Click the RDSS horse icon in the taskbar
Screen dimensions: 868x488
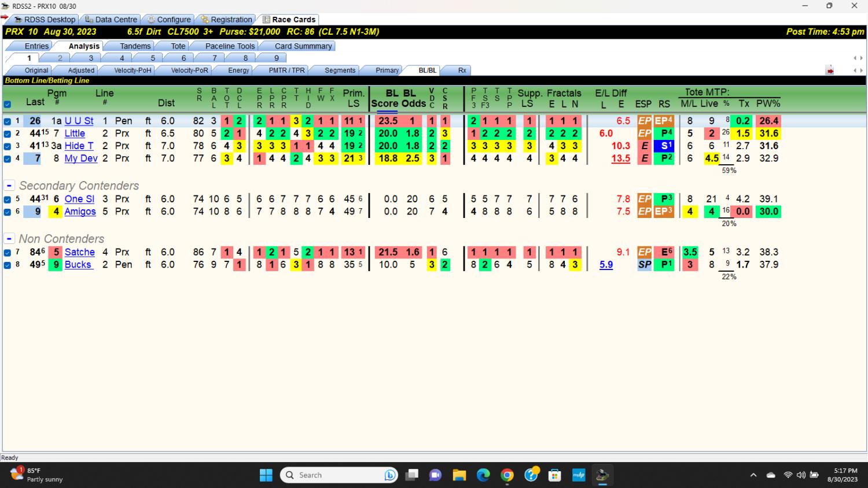(602, 475)
